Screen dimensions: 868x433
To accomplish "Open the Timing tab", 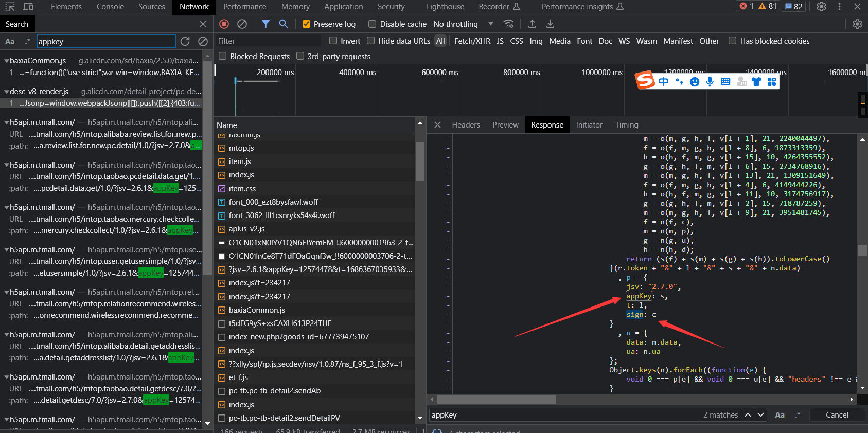I will point(627,125).
